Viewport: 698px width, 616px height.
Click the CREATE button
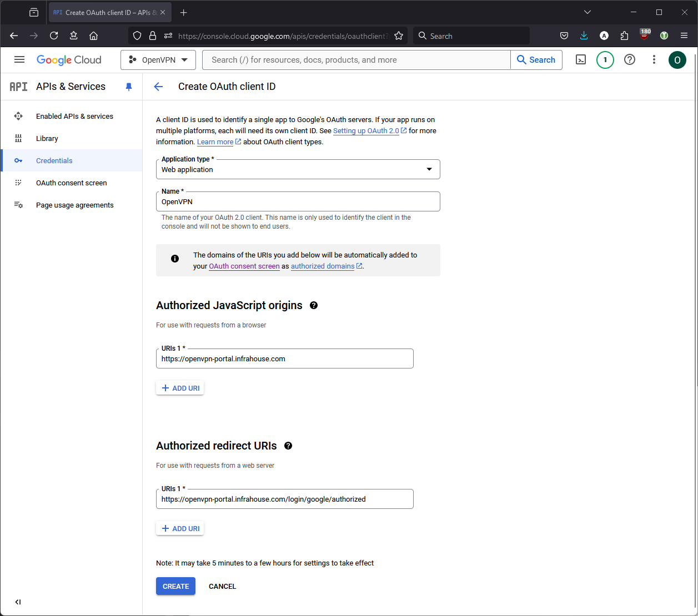point(175,586)
